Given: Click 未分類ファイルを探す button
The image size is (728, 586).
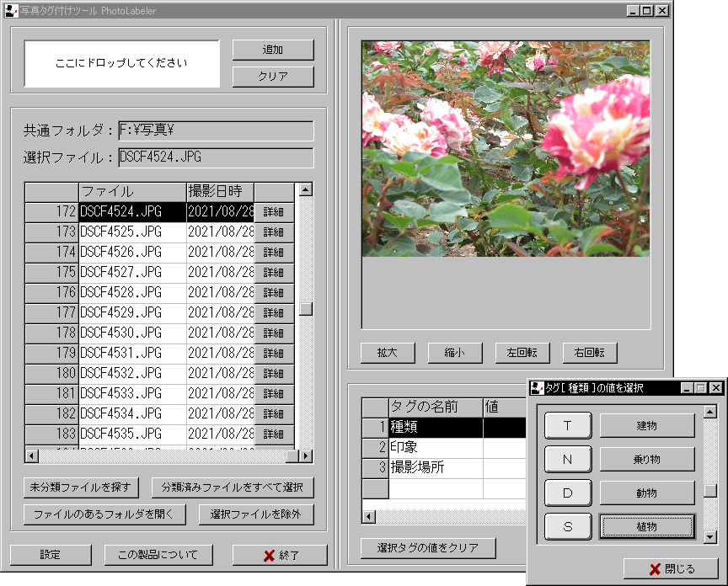Looking at the screenshot, I should tap(81, 487).
